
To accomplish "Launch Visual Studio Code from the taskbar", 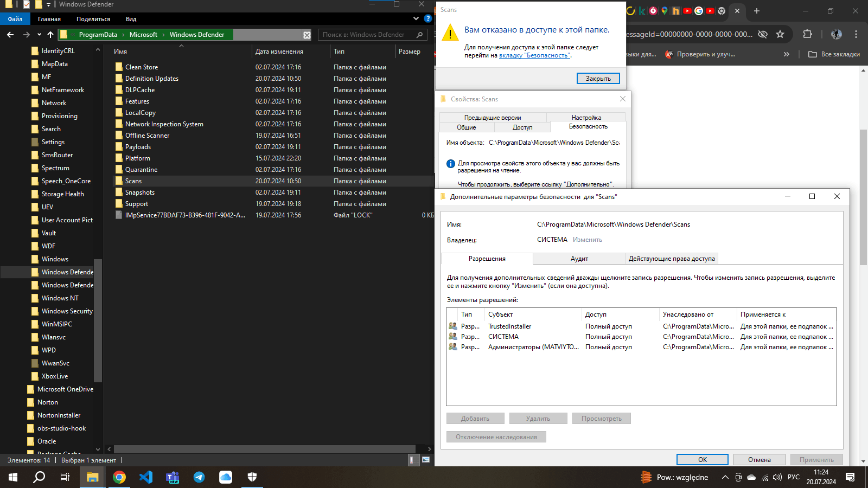I will click(146, 477).
